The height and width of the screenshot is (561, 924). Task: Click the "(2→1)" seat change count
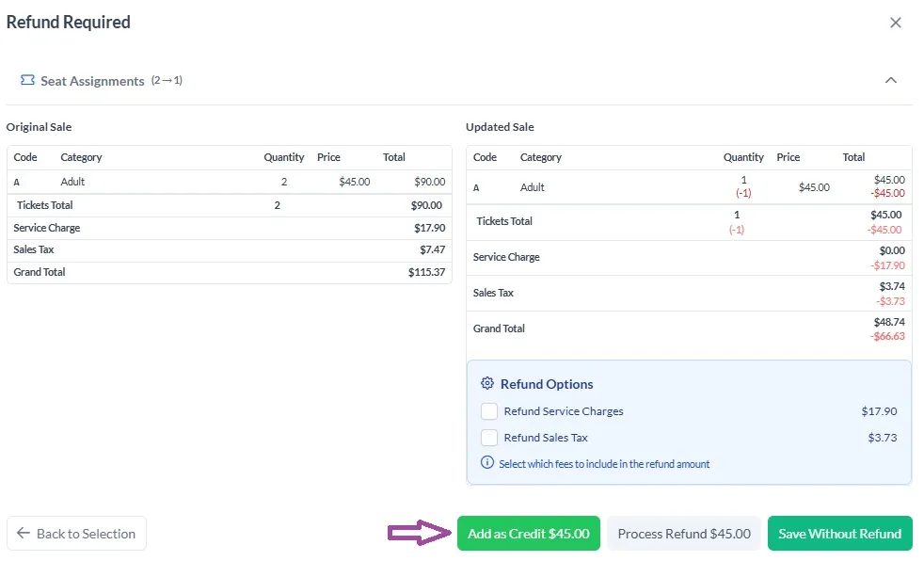point(167,80)
